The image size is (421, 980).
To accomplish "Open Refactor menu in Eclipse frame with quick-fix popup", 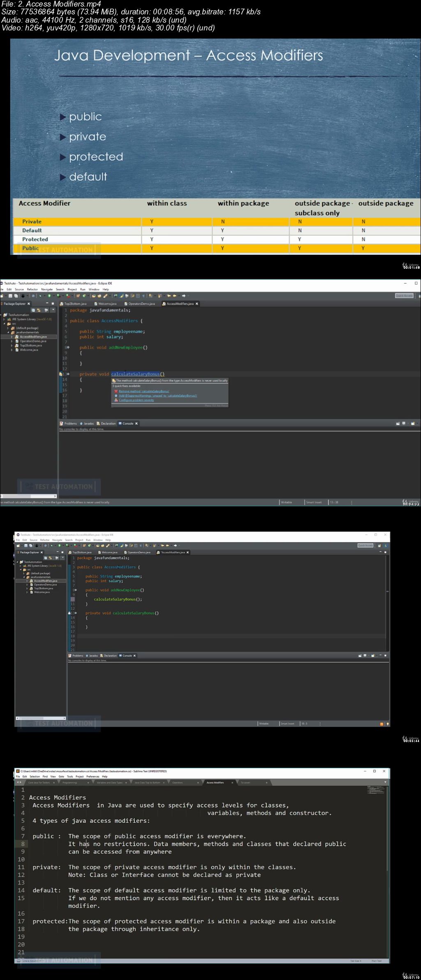I will (32, 289).
